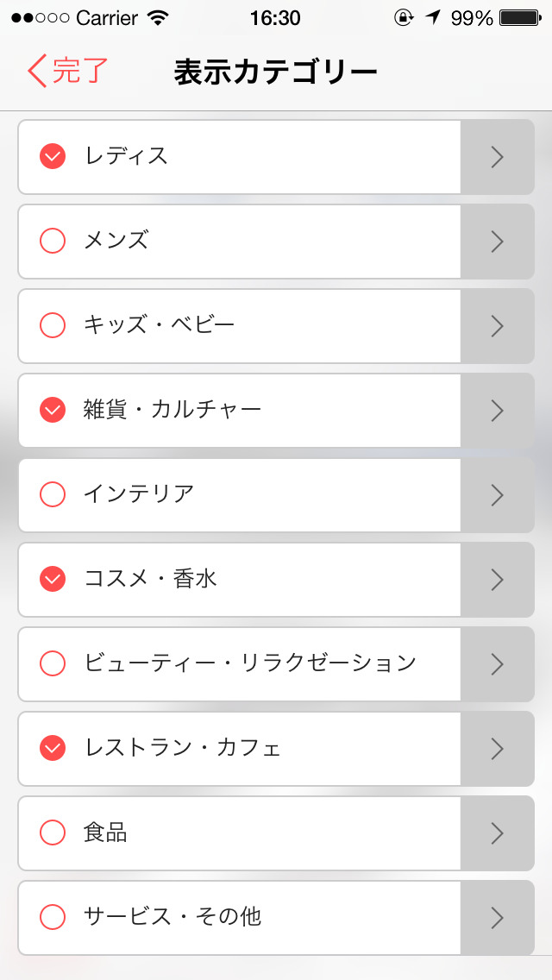The width and height of the screenshot is (552, 980).
Task: Deselect the 雑貨・カルチャー checkmark
Action: [53, 410]
